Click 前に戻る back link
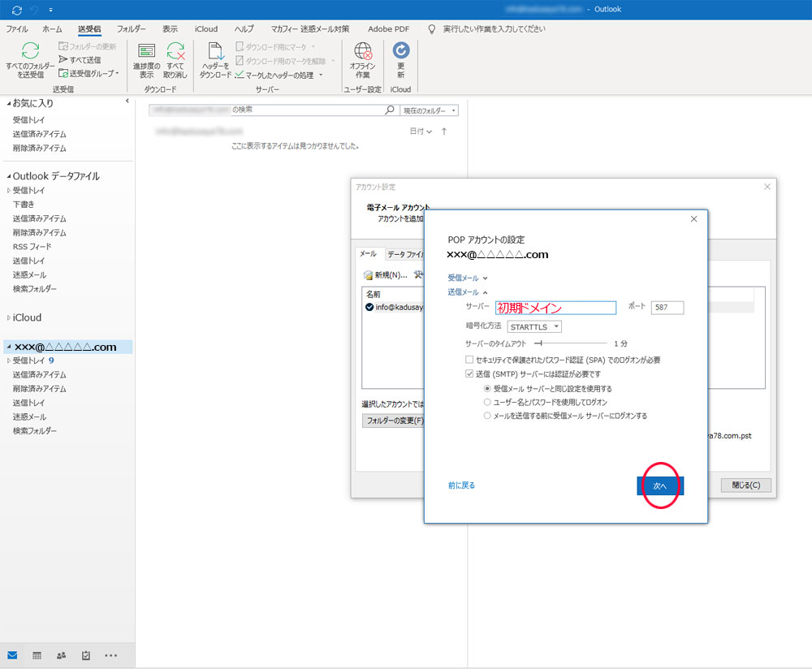812x669 pixels. [461, 486]
